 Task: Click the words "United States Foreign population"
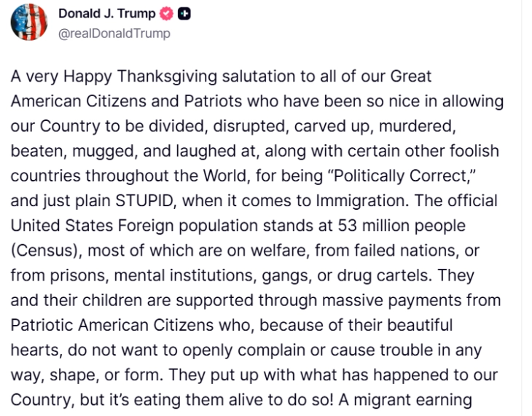(144, 224)
